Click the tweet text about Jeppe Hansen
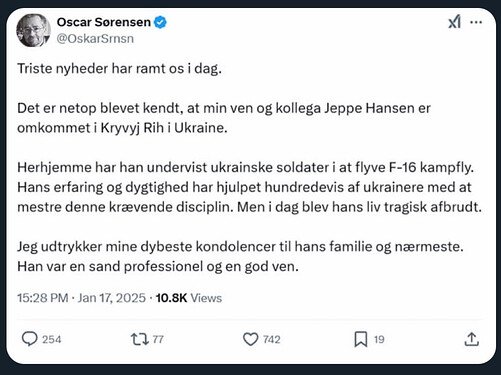Screen dimensions: 501x375 click(224, 118)
